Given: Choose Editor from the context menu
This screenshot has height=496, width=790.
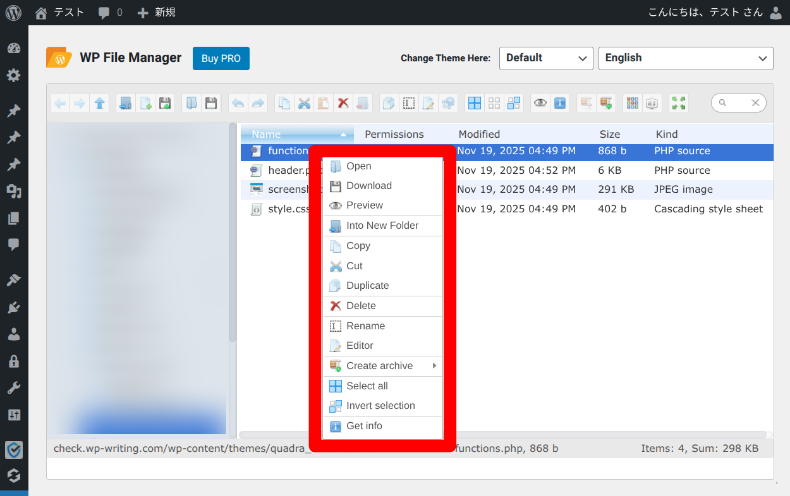Looking at the screenshot, I should [382, 346].
